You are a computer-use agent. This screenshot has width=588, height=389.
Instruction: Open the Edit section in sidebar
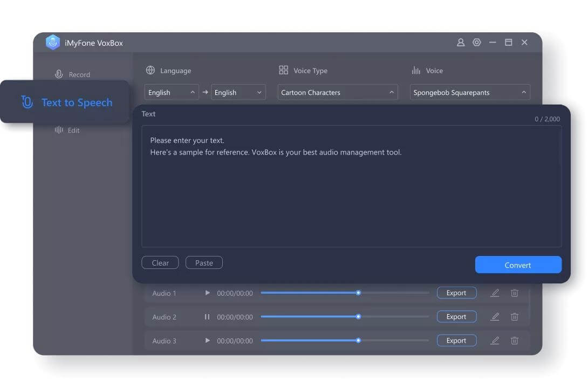(x=67, y=130)
